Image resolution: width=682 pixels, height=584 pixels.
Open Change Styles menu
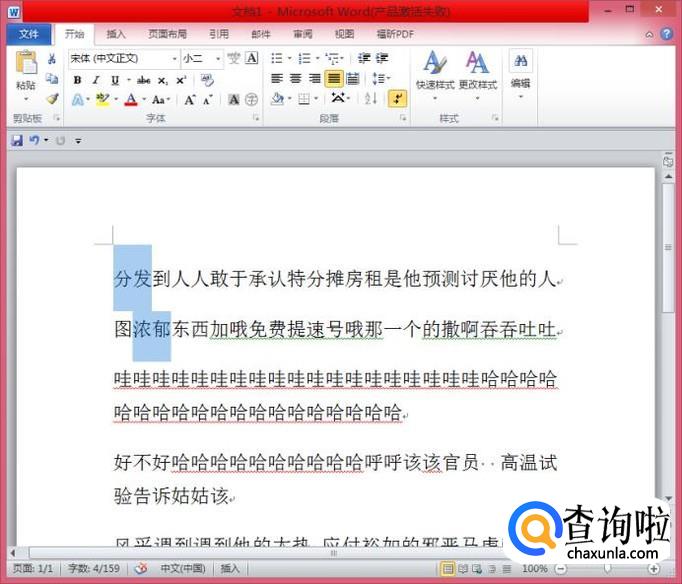pos(478,75)
